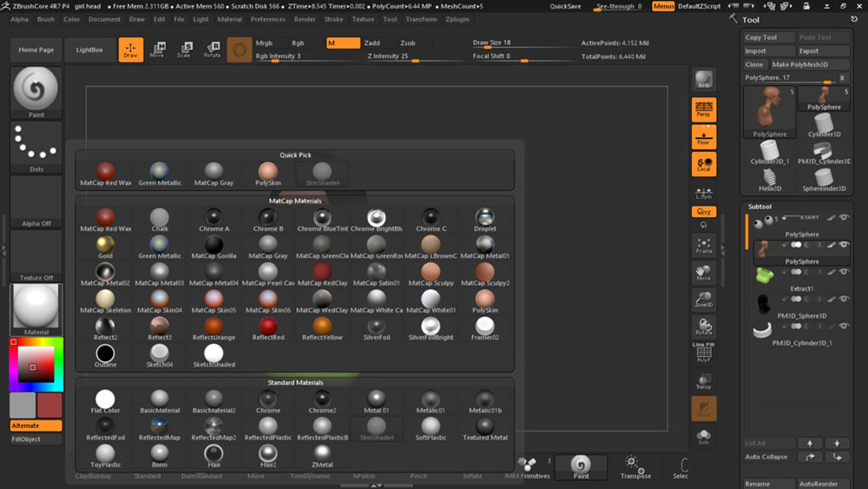Open the Render menu
868x489 pixels.
(x=305, y=19)
